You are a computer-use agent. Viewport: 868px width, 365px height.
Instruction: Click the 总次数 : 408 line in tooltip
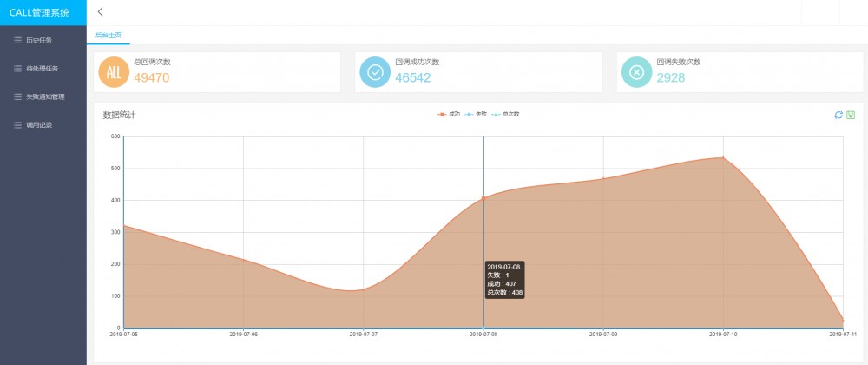point(505,293)
